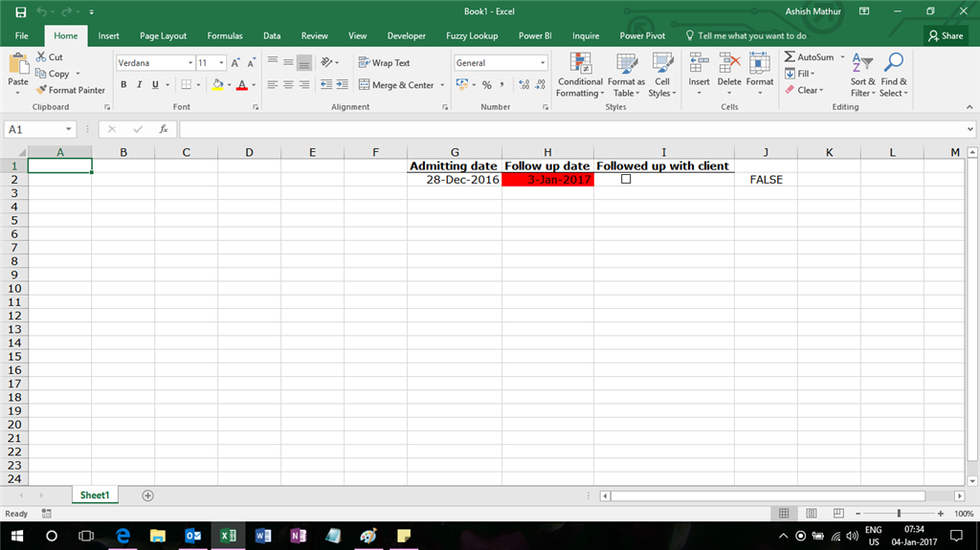Switch to the Data tab
The height and width of the screenshot is (550, 980).
272,35
